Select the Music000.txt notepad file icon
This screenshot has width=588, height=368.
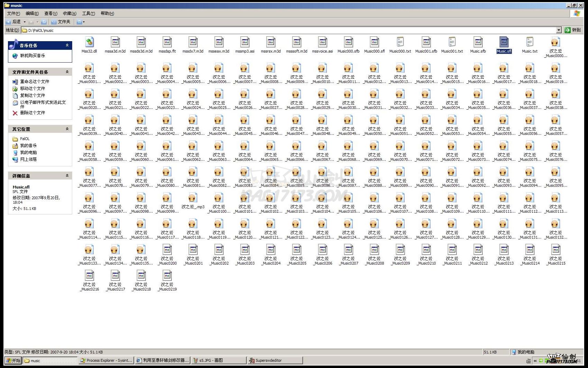[x=400, y=43]
